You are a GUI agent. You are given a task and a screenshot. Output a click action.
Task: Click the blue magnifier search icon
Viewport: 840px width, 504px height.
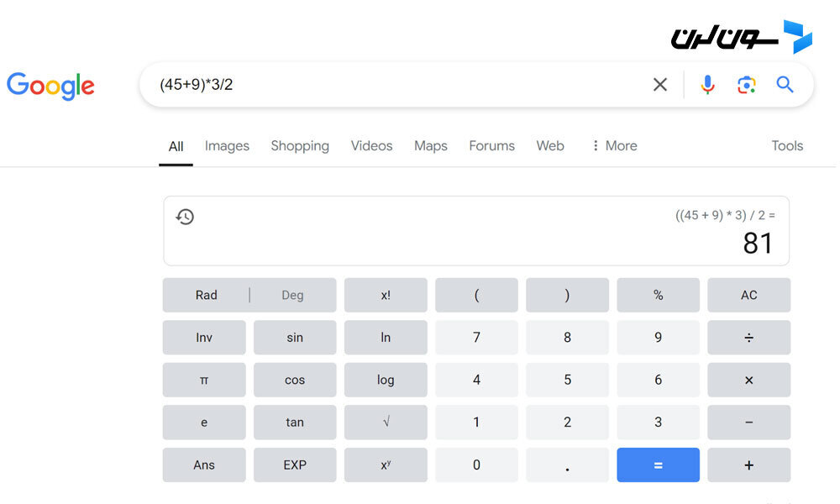point(785,85)
